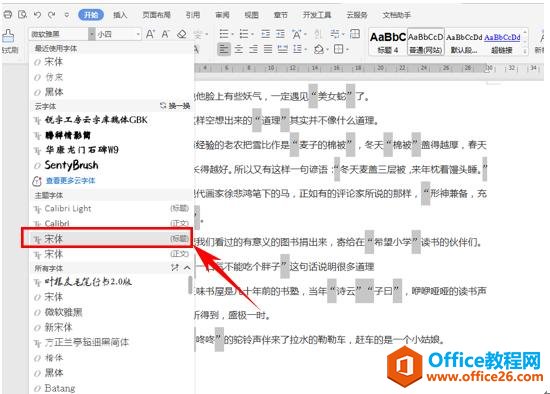
Task: Select 华康龙门石碑W9 cloud font
Action: [x=112, y=150]
